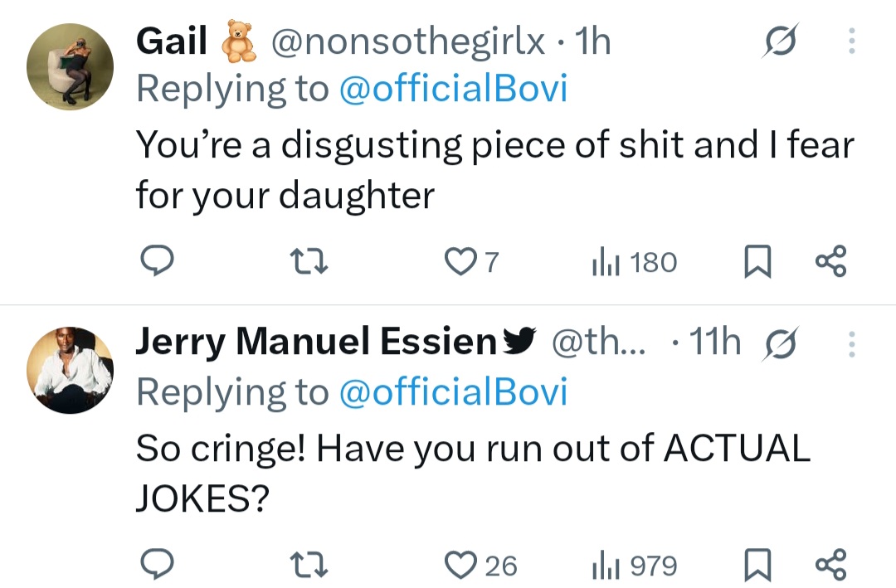This screenshot has width=896, height=588.
Task: Open more options for Jerry's tweet
Action: [x=851, y=345]
